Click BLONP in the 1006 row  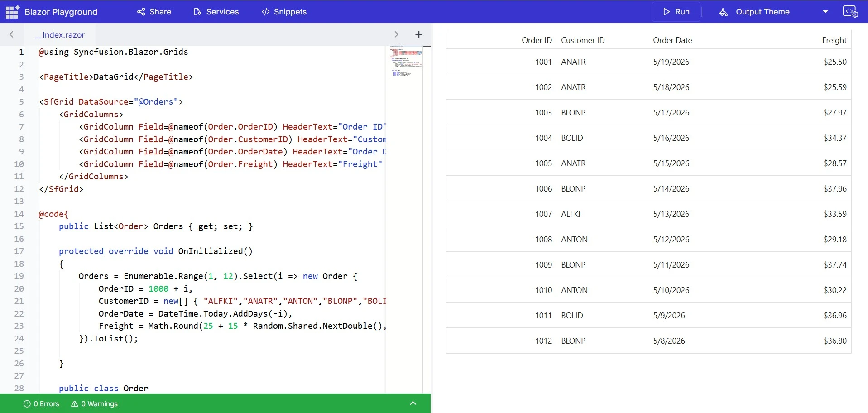[x=603, y=188]
